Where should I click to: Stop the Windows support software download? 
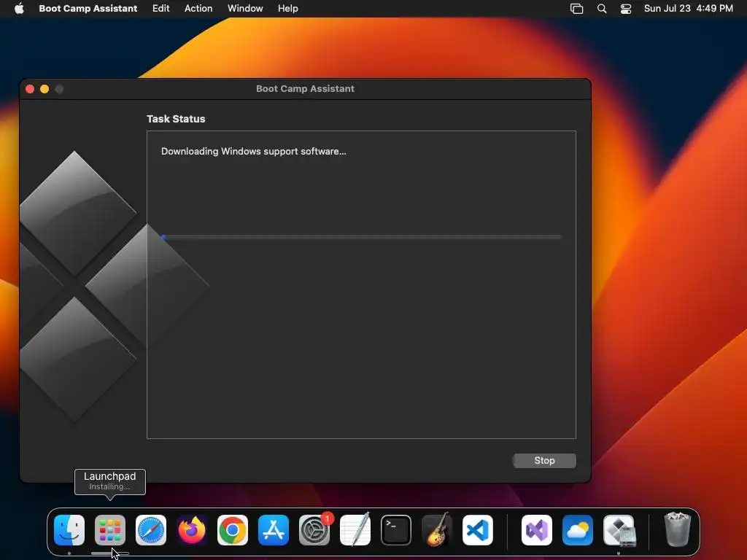(x=544, y=461)
